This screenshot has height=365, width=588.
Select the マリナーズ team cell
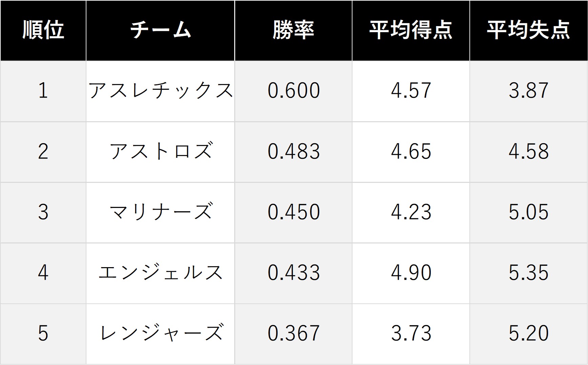point(160,213)
